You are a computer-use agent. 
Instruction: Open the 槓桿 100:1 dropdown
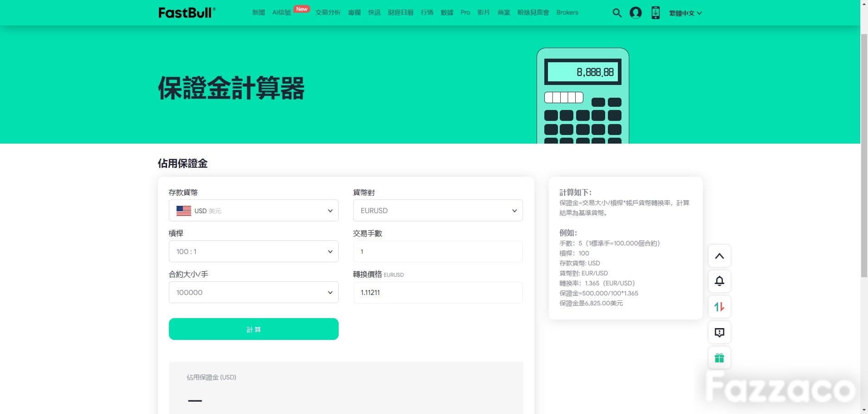pos(253,251)
